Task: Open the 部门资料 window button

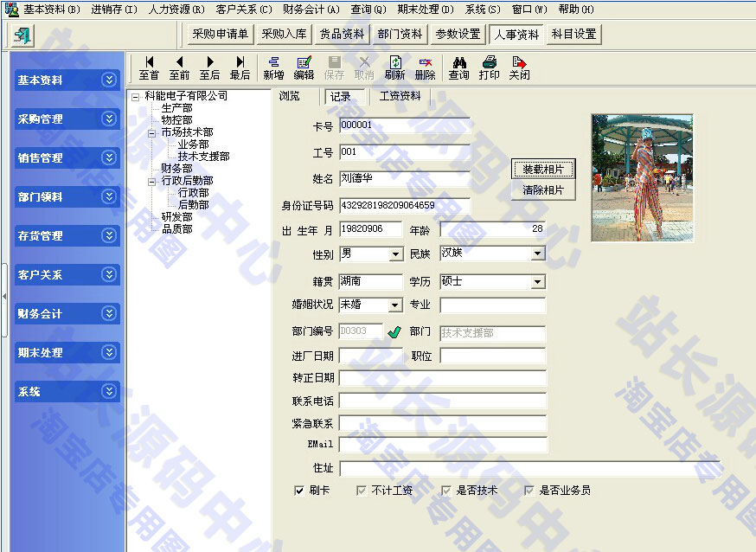Action: [400, 35]
